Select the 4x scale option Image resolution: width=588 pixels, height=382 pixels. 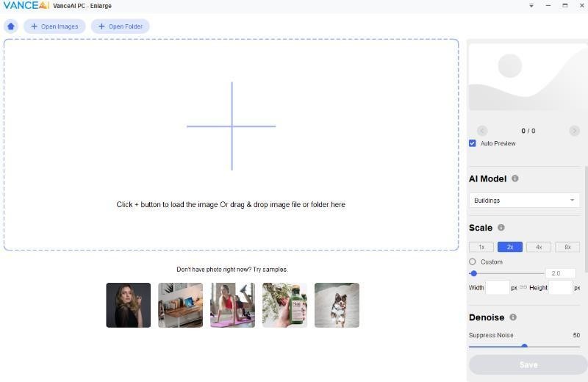pyautogui.click(x=539, y=247)
